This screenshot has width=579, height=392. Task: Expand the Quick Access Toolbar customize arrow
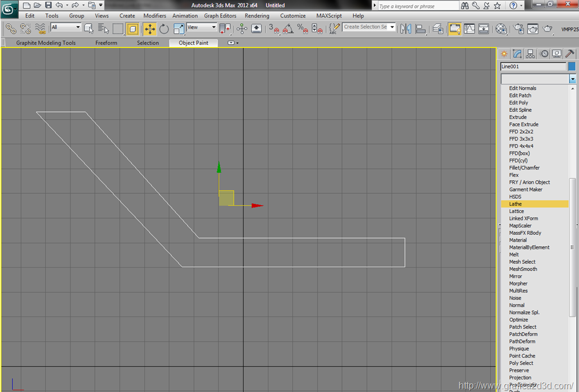101,5
